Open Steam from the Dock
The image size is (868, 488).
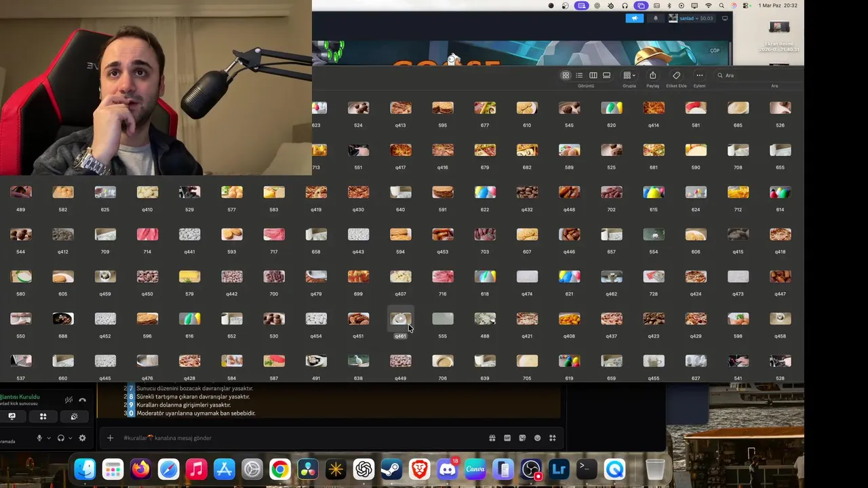point(391,469)
